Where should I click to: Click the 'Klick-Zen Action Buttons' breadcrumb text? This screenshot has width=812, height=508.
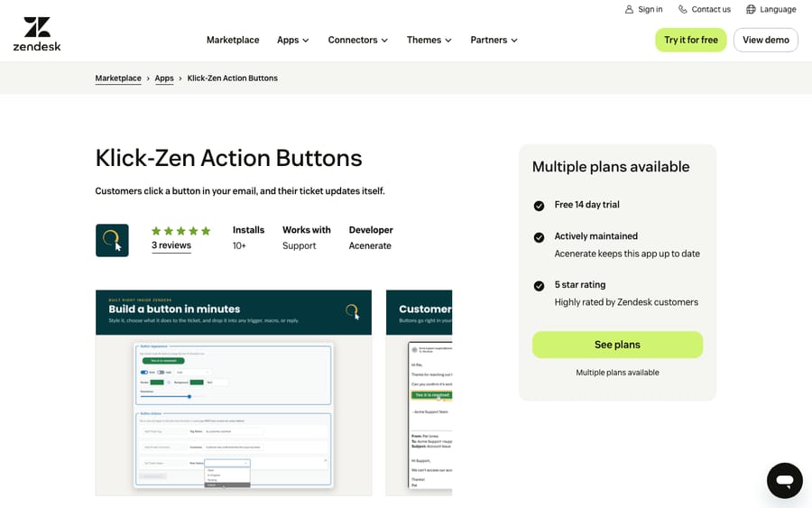pyautogui.click(x=233, y=79)
